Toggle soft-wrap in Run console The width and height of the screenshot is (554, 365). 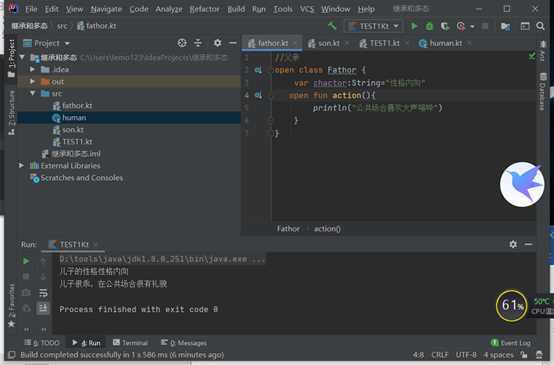[x=43, y=293]
